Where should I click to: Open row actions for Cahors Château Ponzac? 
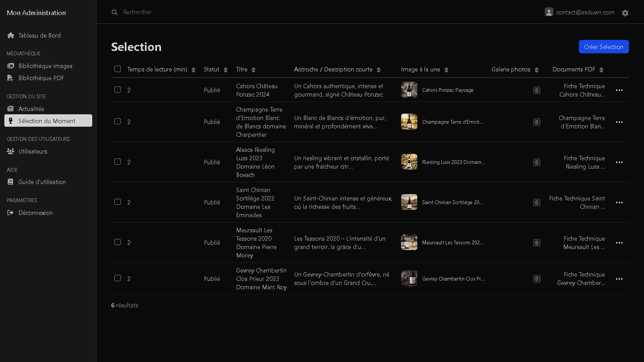point(619,90)
